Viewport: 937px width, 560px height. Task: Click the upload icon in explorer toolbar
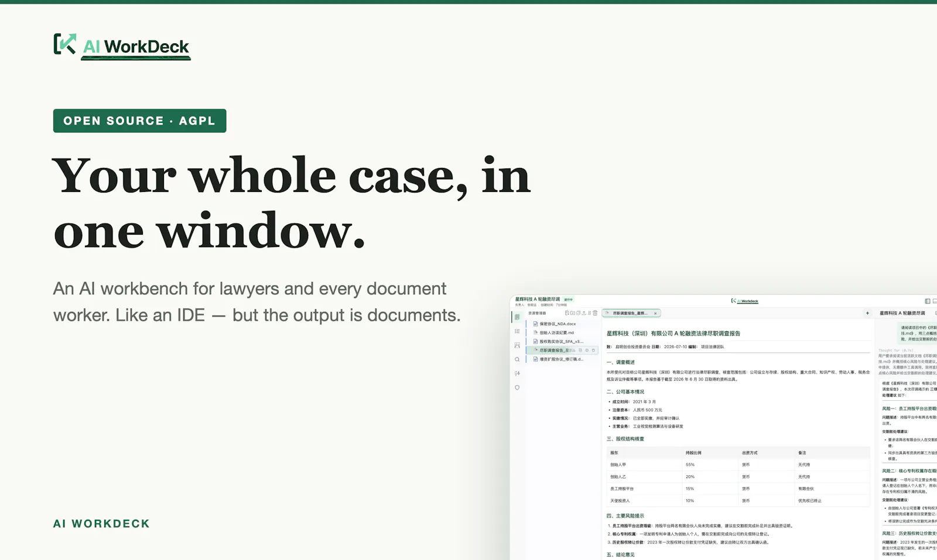[584, 313]
